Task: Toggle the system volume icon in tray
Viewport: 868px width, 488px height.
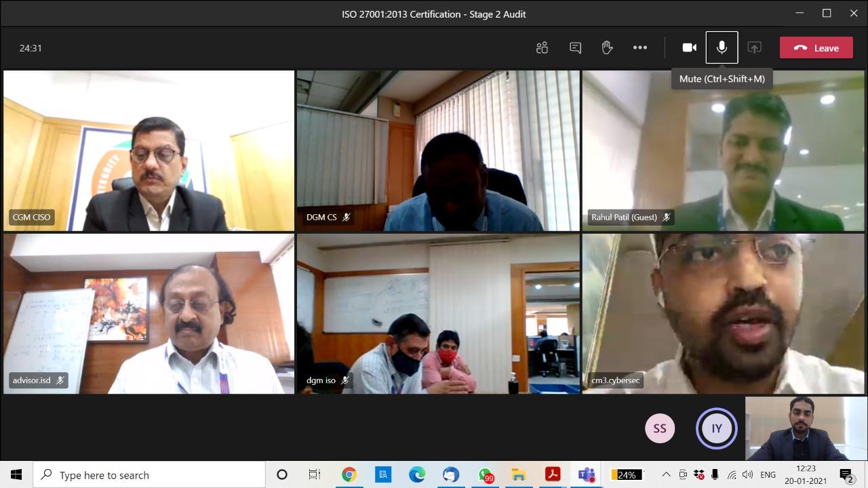Action: (x=747, y=474)
